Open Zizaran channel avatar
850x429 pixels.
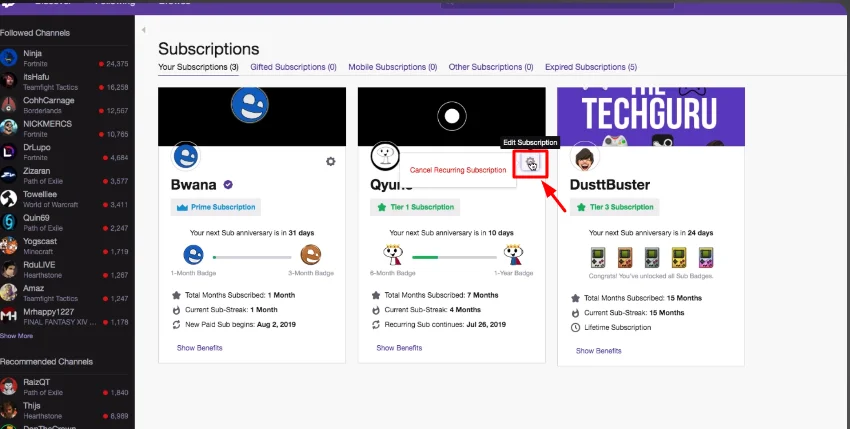coord(9,175)
